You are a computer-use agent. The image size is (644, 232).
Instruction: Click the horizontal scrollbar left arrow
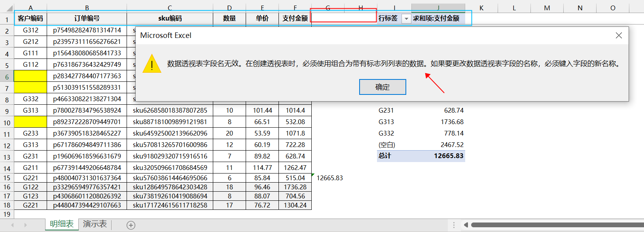(466, 225)
